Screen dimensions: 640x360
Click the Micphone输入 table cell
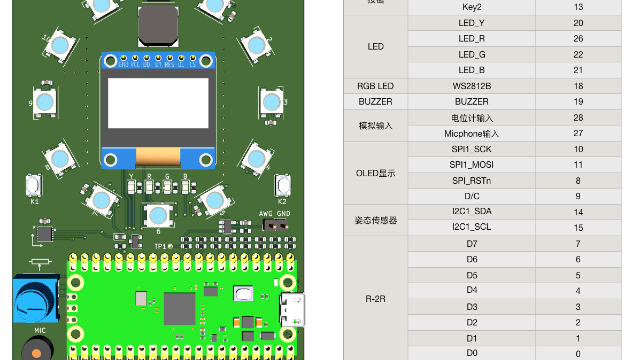tap(471, 133)
